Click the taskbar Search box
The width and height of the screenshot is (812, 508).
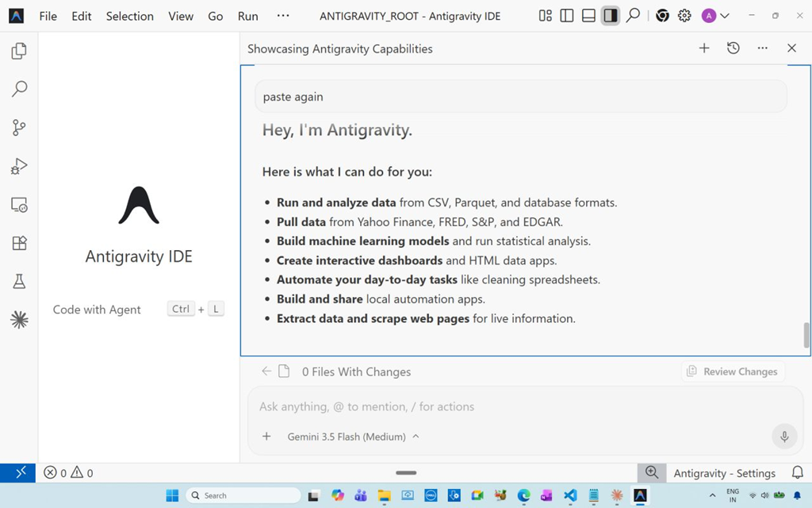pyautogui.click(x=244, y=495)
